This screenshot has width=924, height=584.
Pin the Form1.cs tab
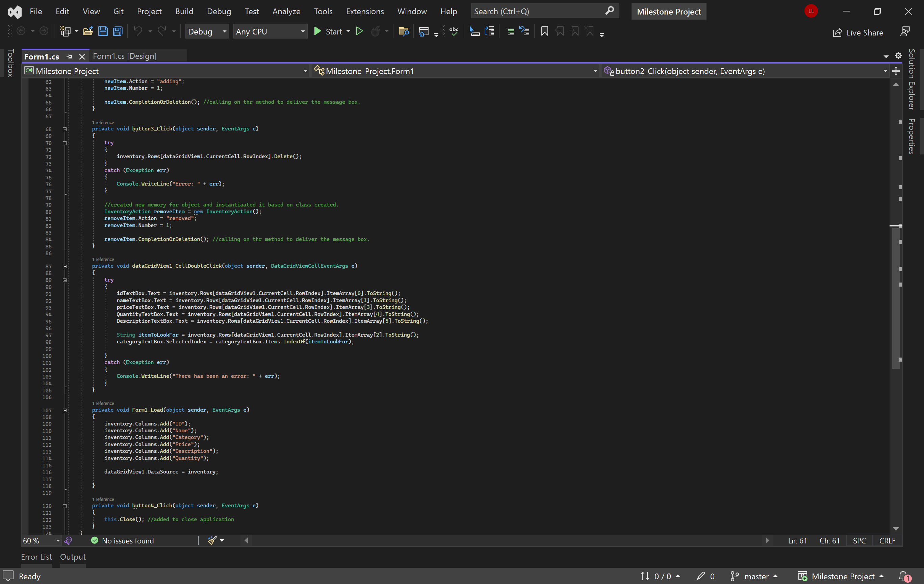coord(70,56)
